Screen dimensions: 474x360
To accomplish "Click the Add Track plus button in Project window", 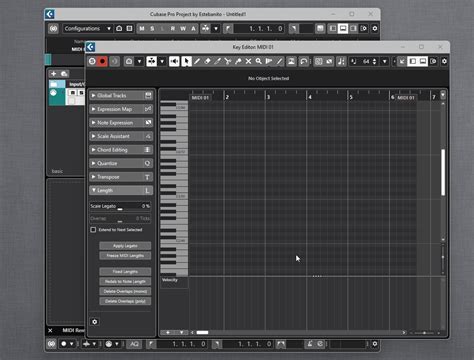I will 54,73.
